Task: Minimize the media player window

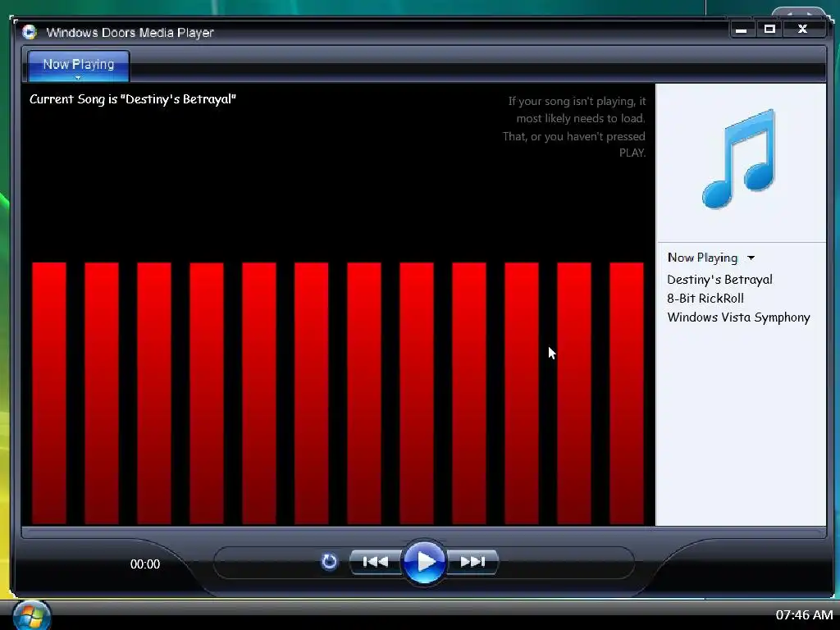Action: (742, 30)
